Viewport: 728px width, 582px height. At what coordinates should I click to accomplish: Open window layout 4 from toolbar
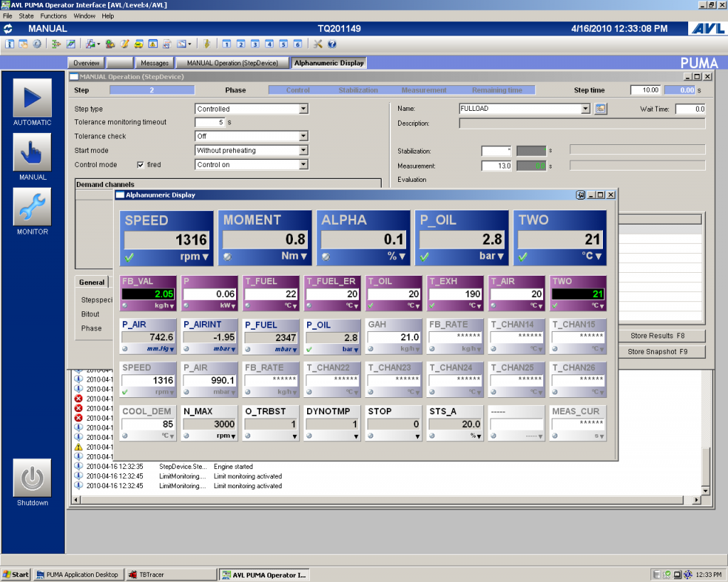(269, 44)
